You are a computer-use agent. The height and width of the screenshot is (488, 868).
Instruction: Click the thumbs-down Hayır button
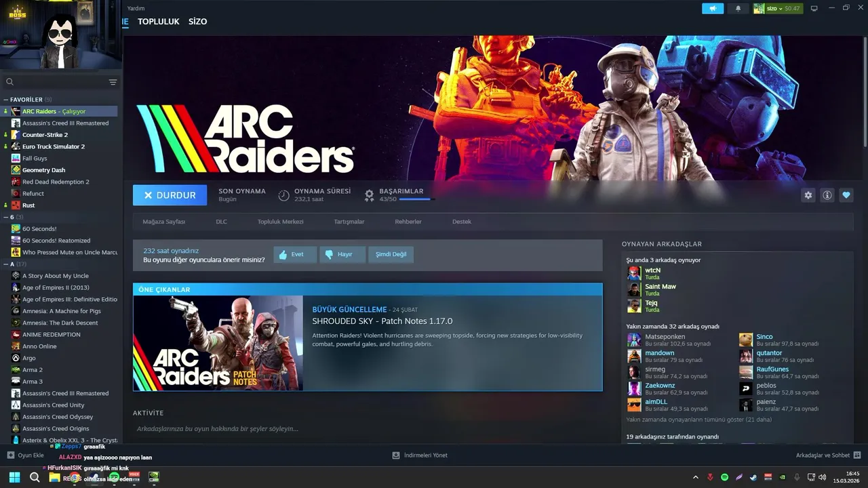tap(342, 254)
